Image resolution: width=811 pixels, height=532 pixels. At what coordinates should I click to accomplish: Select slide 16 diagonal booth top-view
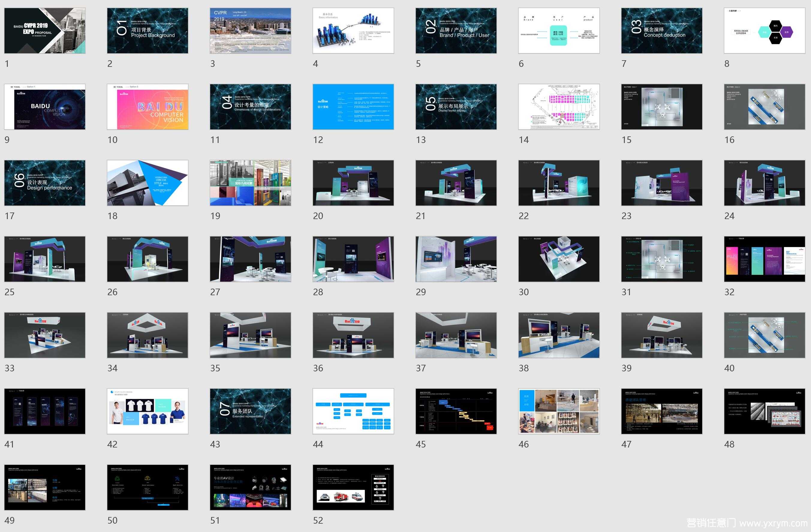(x=765, y=107)
